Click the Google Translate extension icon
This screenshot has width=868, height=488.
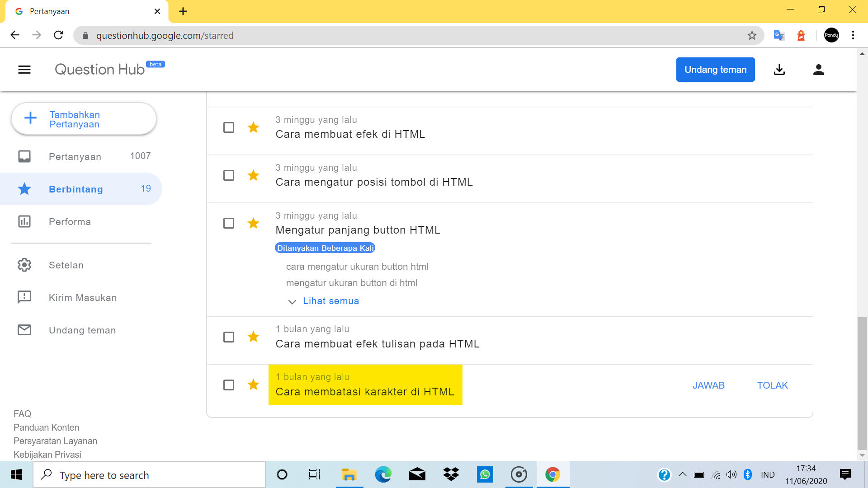point(778,35)
